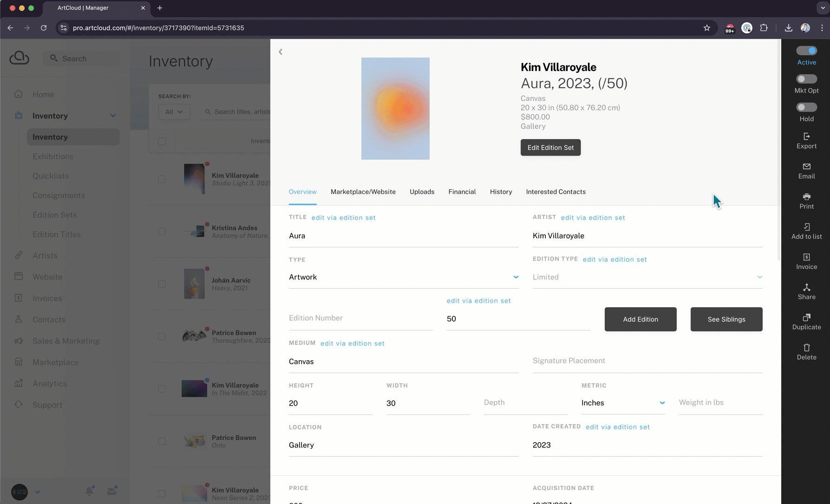This screenshot has height=504, width=830.
Task: Click Medium's edit via edition set link
Action: pyautogui.click(x=353, y=343)
